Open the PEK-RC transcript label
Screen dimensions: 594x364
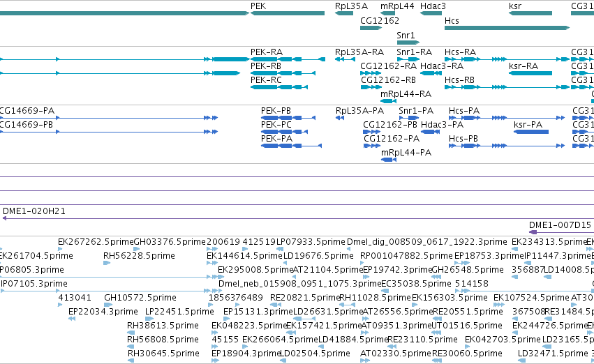266,79
